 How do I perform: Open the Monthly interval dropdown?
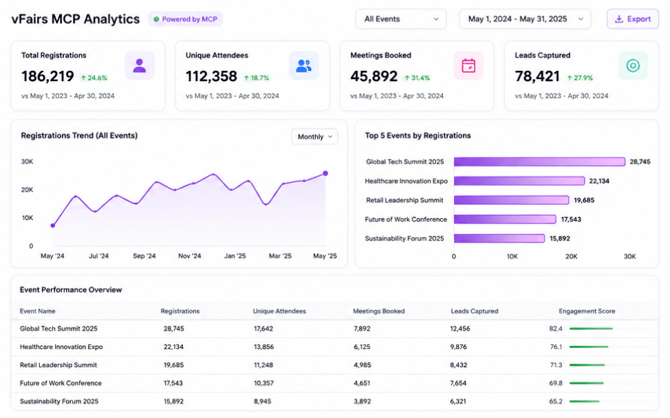[x=314, y=137]
